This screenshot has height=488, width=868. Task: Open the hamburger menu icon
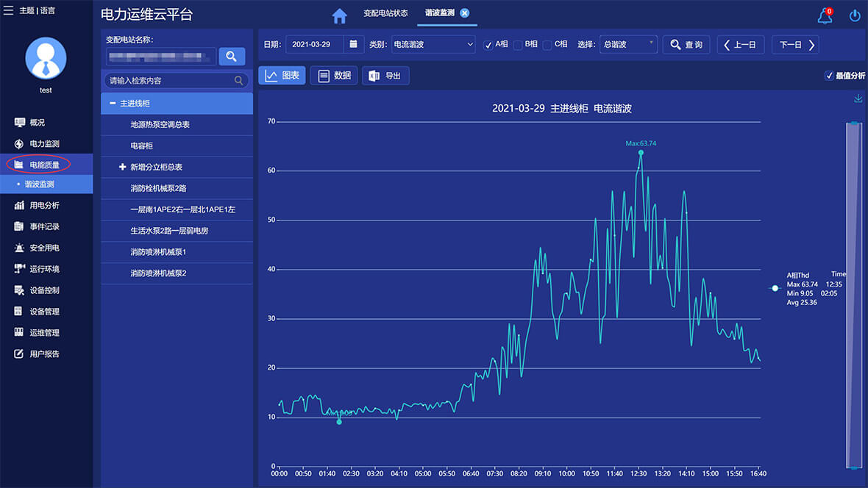[9, 10]
